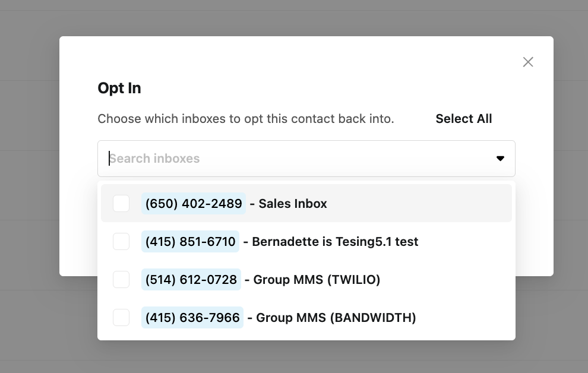Screen dimensions: 588x373
Task: Select the (415) 636-7966 number badge
Action: 192,318
